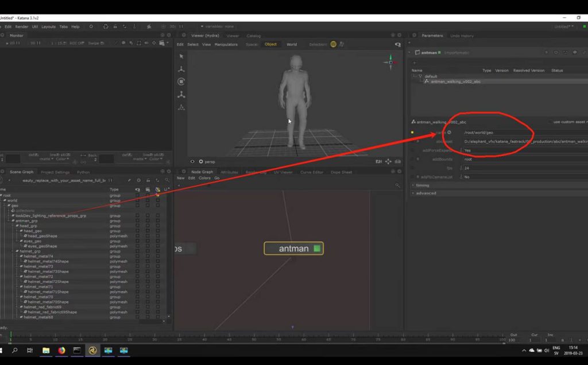The height and width of the screenshot is (365, 588).
Task: Expand the advanced parameter section
Action: click(426, 193)
